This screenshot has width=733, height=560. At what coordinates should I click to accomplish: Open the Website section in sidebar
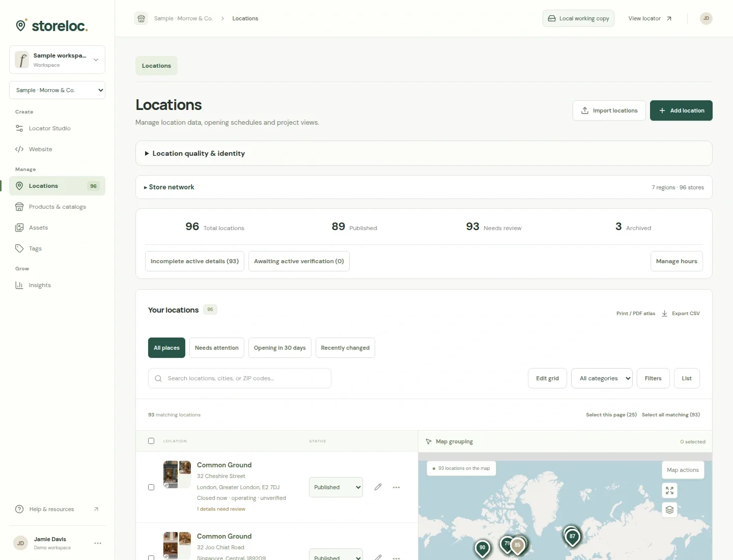point(57,149)
